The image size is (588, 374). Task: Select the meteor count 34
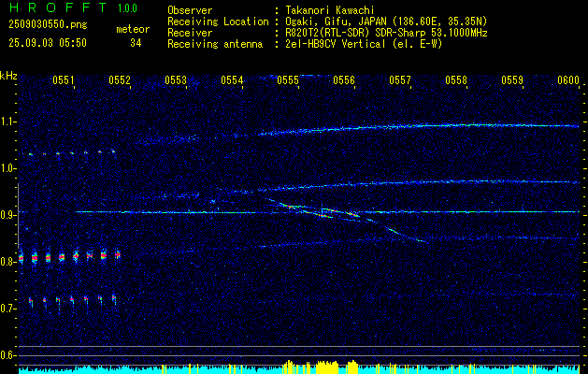click(136, 43)
